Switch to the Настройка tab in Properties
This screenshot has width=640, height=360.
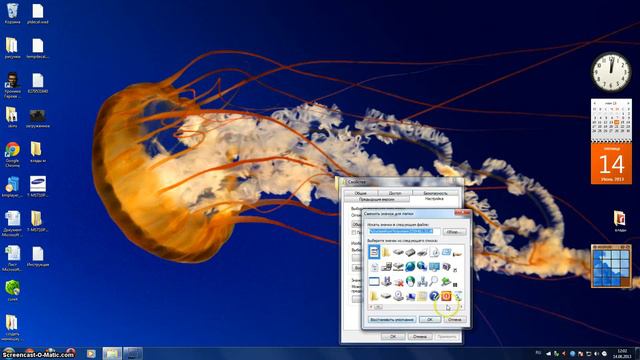[433, 198]
